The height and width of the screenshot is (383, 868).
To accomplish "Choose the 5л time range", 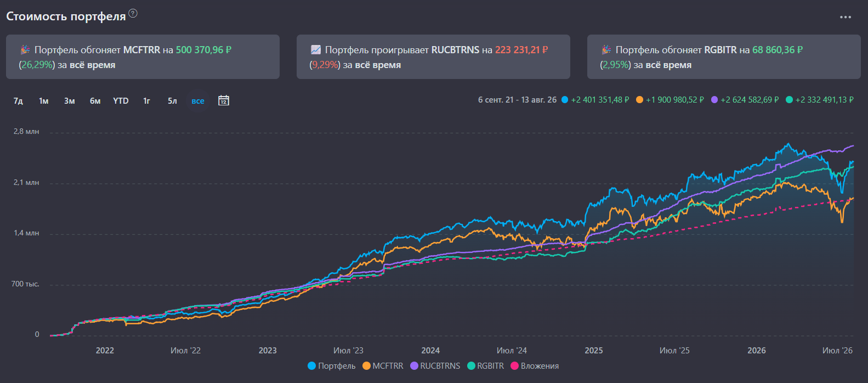I will 172,101.
